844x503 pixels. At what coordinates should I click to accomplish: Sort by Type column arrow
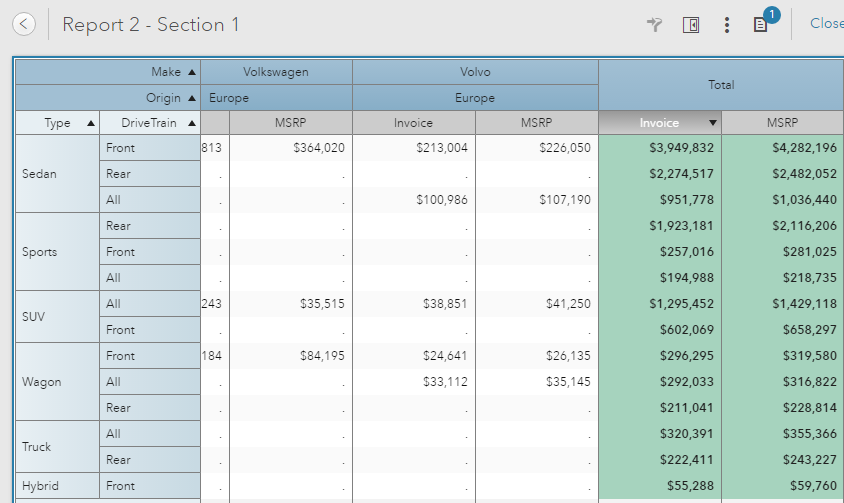[91, 124]
